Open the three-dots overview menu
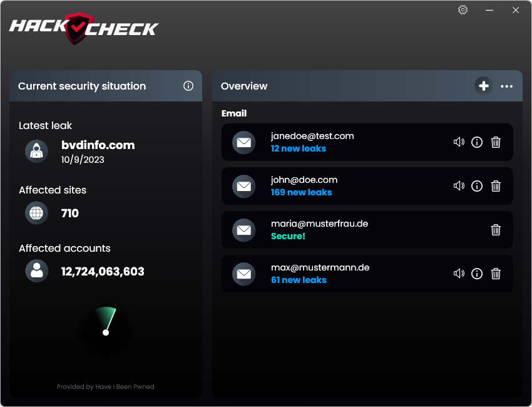Screen dimensions: 532x407 coord(506,86)
